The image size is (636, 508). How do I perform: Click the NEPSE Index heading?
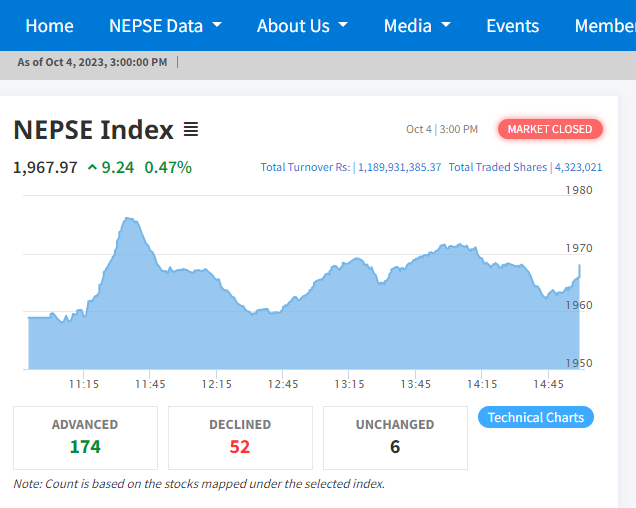[93, 130]
